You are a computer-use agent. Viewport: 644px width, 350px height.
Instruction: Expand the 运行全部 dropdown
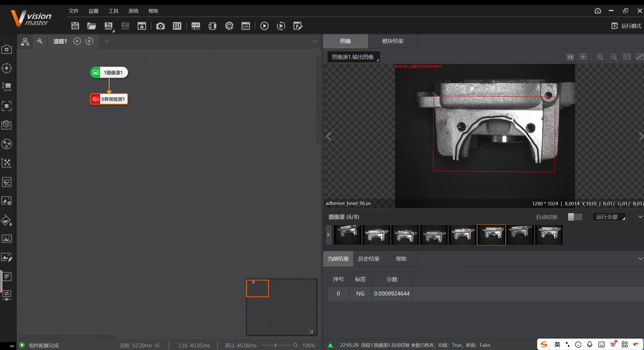(x=609, y=217)
